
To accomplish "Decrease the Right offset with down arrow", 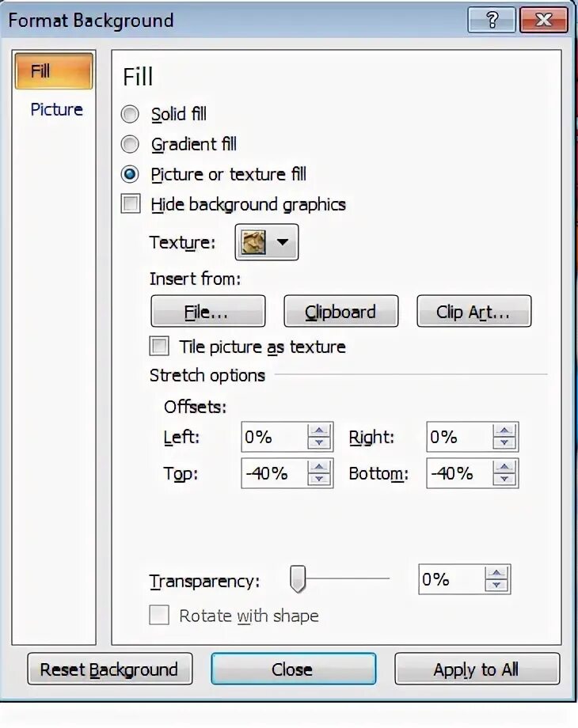I will point(504,443).
